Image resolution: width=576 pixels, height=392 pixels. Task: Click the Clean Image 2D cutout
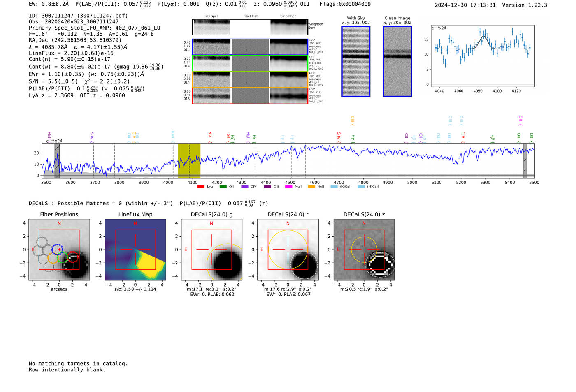[x=397, y=61]
